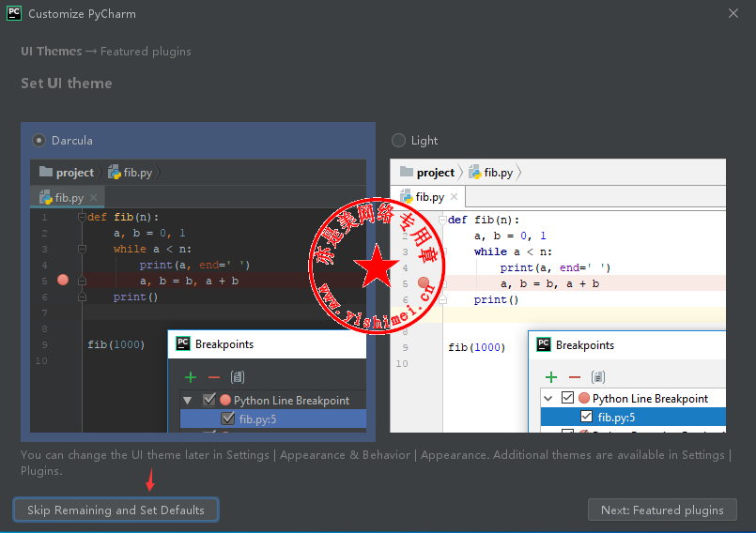Click Python breakpoint red icon in Darcula list
This screenshot has height=533, width=756.
(225, 400)
